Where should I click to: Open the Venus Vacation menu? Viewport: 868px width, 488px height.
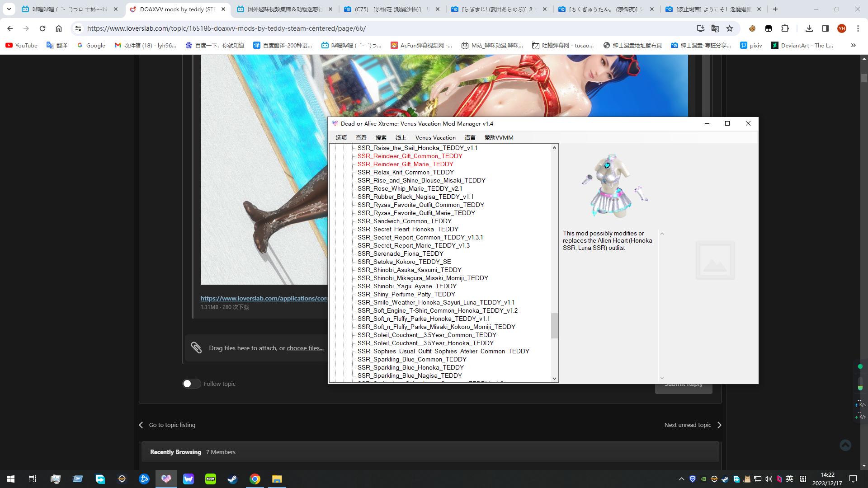[435, 138]
